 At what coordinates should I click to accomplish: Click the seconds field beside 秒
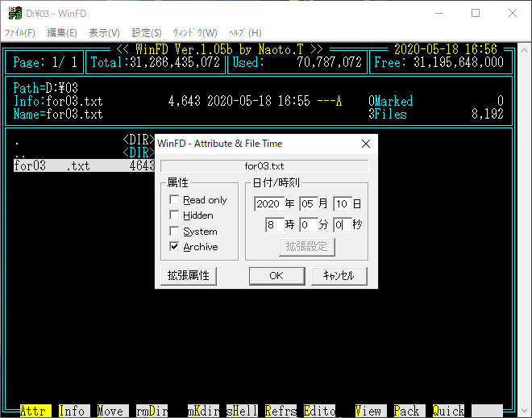pos(342,225)
